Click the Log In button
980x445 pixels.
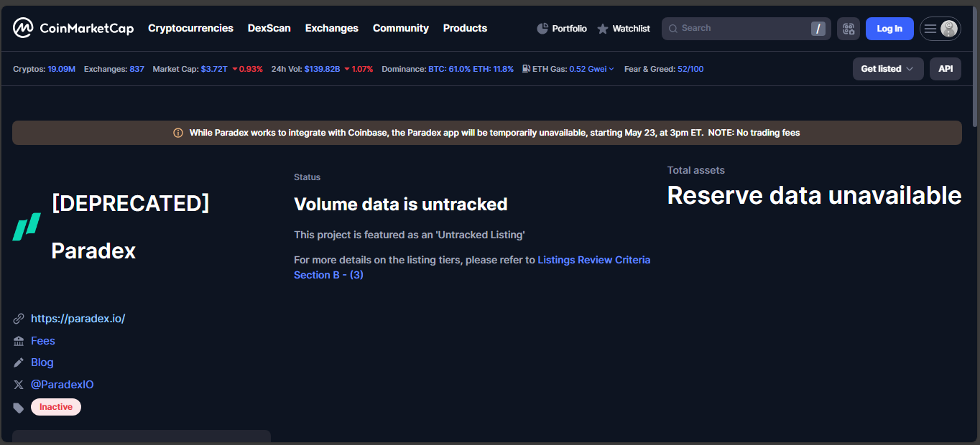(x=889, y=29)
